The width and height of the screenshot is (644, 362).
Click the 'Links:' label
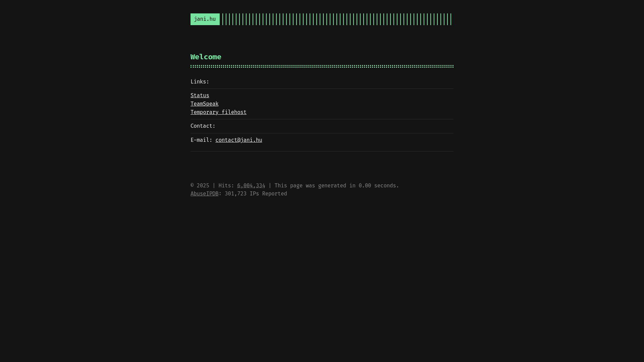tap(200, 82)
